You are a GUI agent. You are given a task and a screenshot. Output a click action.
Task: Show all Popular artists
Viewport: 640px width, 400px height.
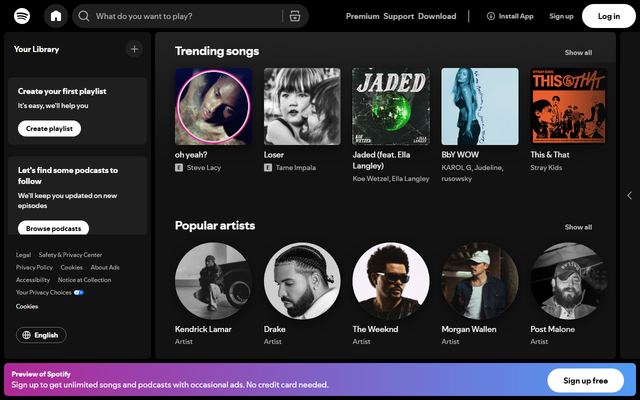click(578, 227)
